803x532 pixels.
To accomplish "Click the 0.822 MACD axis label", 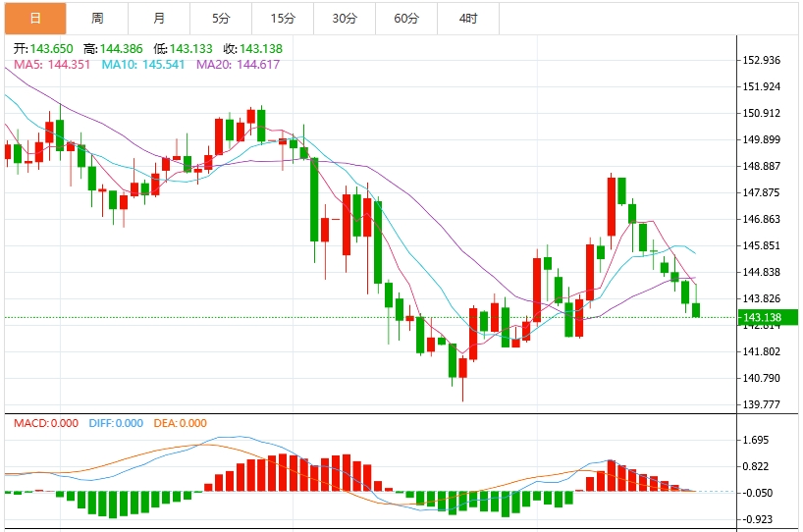I will pyautogui.click(x=756, y=466).
